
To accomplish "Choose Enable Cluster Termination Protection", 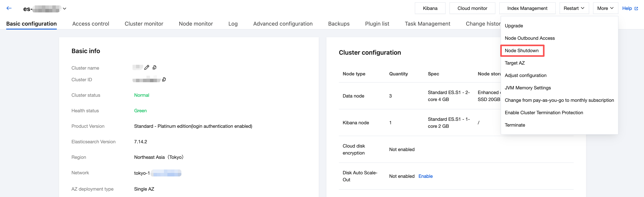I will click(x=544, y=113).
